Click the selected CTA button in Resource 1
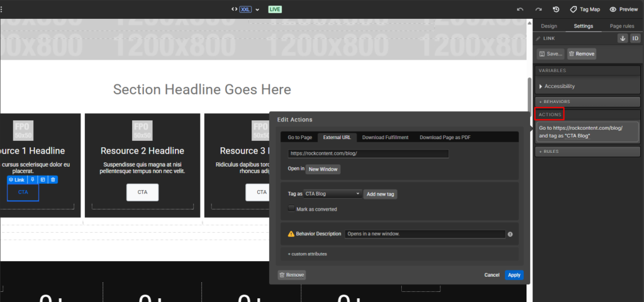Image resolution: width=644 pixels, height=302 pixels. pos(23,193)
